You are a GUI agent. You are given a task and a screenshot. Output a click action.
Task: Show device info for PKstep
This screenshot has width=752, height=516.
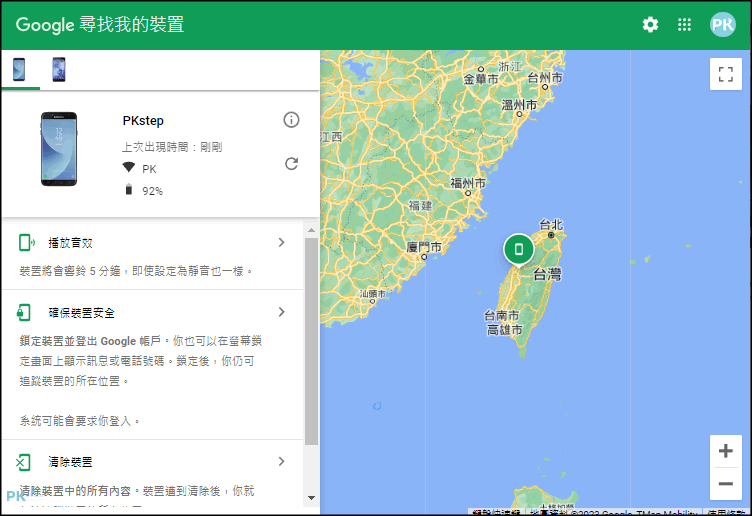[x=291, y=120]
